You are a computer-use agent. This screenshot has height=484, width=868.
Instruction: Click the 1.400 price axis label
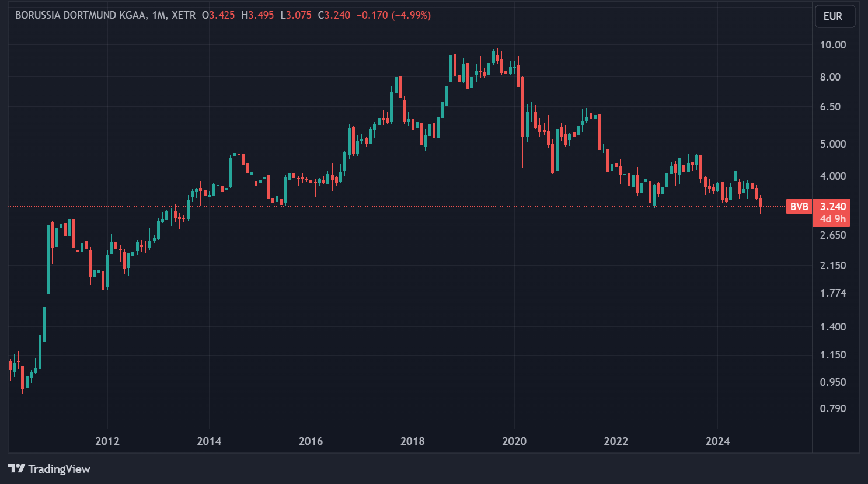coord(833,327)
